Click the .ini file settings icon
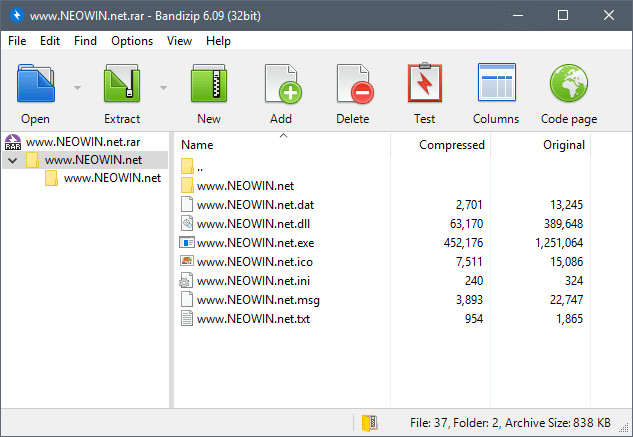This screenshot has width=633, height=437. click(x=186, y=280)
